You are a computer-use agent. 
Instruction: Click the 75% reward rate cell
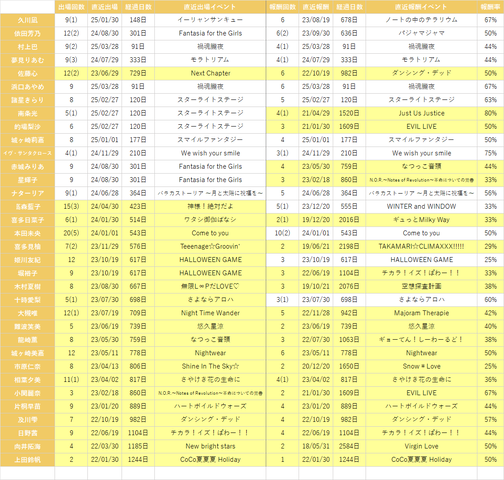click(x=490, y=153)
